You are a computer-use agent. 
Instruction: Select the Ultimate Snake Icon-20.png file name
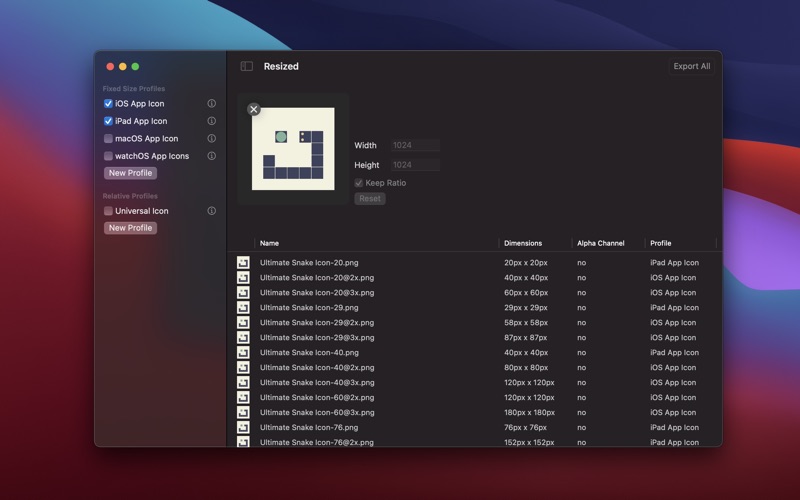coord(309,263)
